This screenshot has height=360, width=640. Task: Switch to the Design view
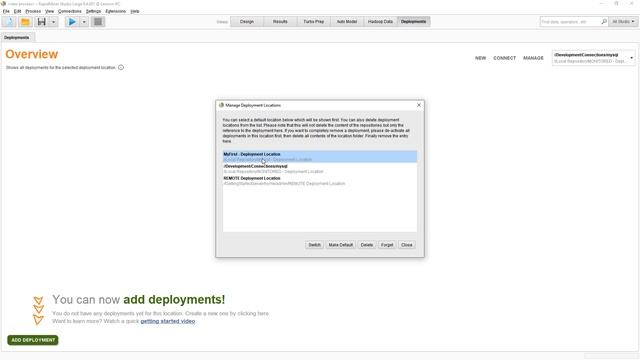(x=247, y=22)
